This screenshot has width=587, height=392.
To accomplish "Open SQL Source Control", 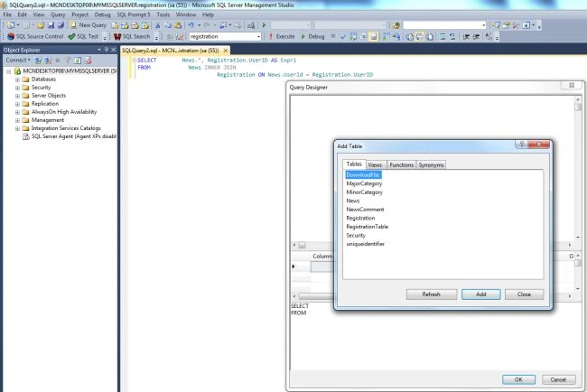I will 35,36.
